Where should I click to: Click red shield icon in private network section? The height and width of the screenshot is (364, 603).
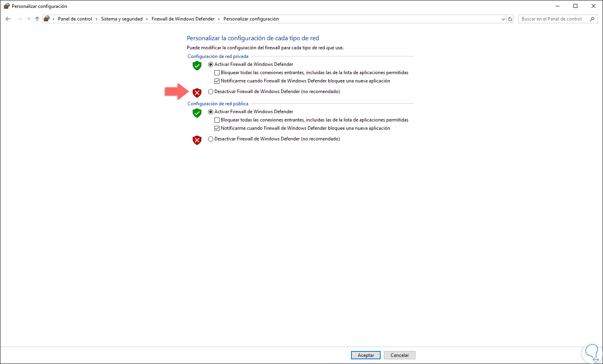(x=197, y=93)
